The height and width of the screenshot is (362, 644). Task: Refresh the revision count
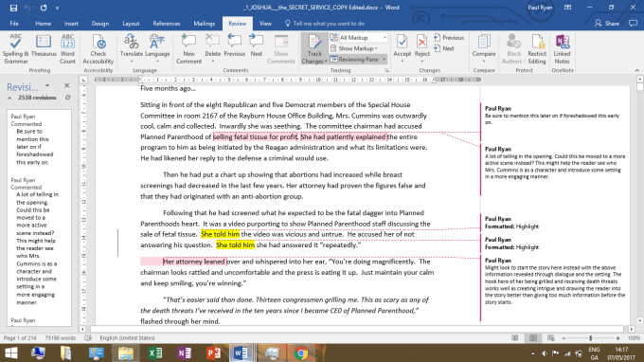pyautogui.click(x=68, y=98)
